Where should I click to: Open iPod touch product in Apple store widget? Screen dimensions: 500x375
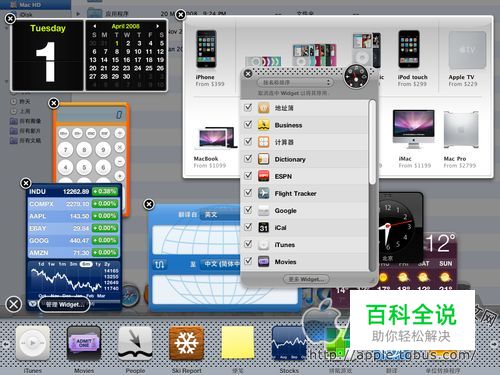tap(412, 58)
